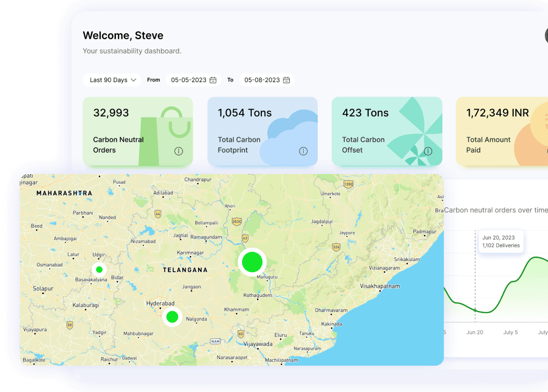
Task: Click the Kalaburagi label on map
Action: (x=86, y=305)
